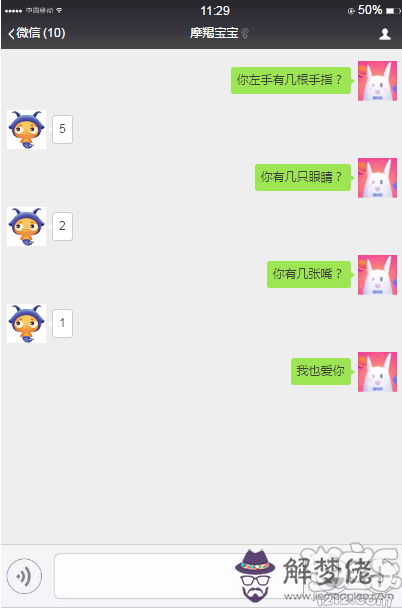Select the green bubble 你有几张嘴？
The height and width of the screenshot is (608, 402).
[x=310, y=274]
